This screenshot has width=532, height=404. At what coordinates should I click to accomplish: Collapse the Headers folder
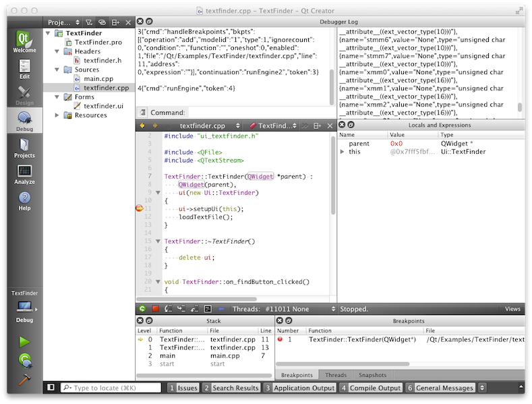click(57, 51)
